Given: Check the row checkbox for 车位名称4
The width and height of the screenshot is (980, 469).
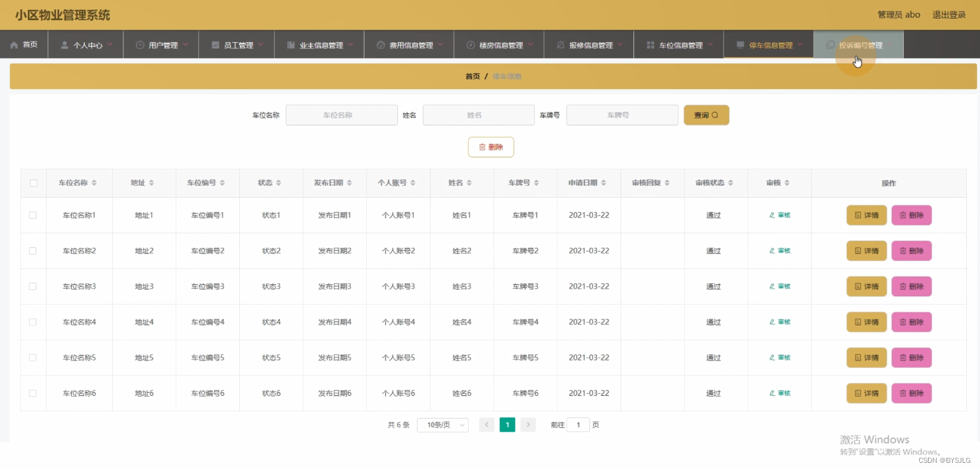Looking at the screenshot, I should coord(33,322).
